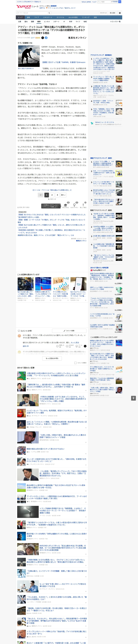Open 集英社オンライン publisher link in header
138x644 pixels.
click(77, 38)
